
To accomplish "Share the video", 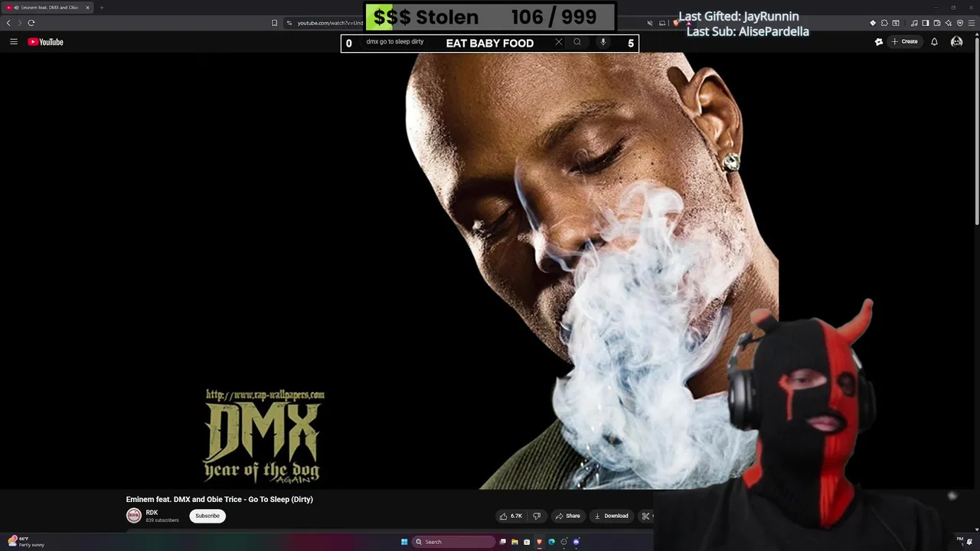I will click(568, 516).
